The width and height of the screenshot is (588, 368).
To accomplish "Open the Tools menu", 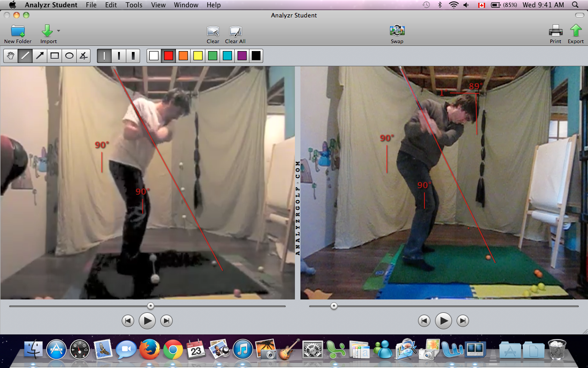I will point(134,5).
